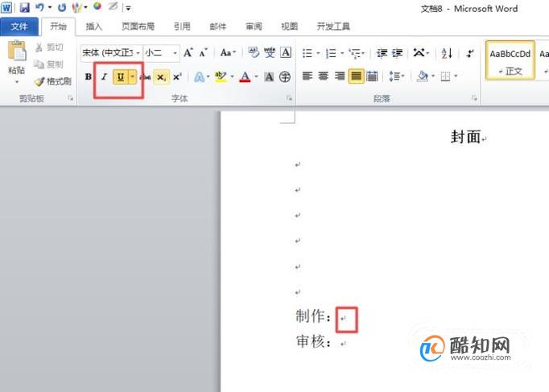Open the font size dropdown
The image size is (549, 392).
click(x=175, y=53)
